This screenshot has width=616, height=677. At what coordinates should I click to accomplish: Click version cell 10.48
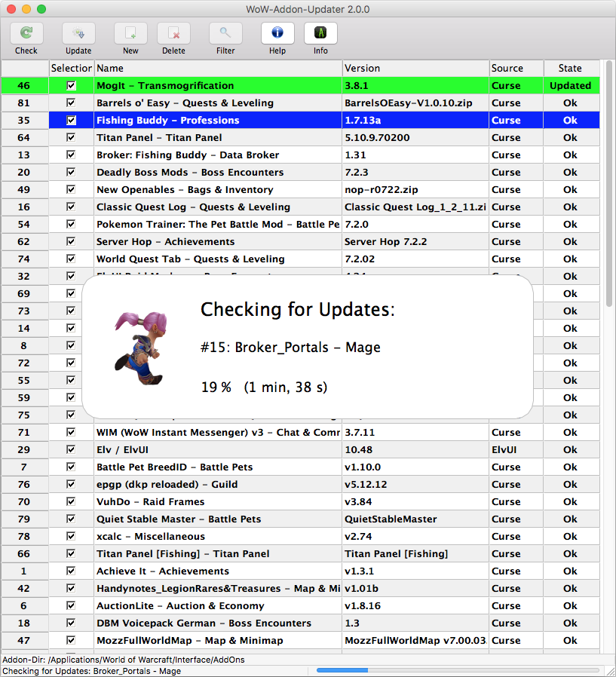pyautogui.click(x=415, y=449)
